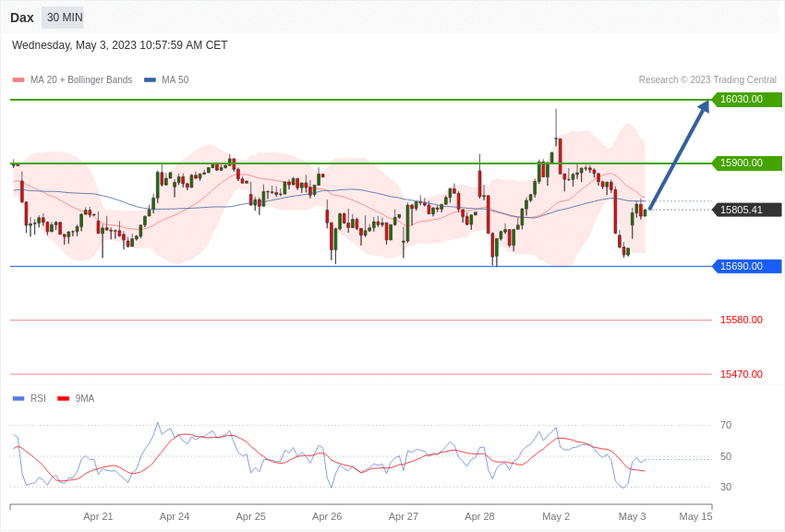Viewport: 785px width, 532px height.
Task: Click the Apr 25 date axis label
Action: 251,516
